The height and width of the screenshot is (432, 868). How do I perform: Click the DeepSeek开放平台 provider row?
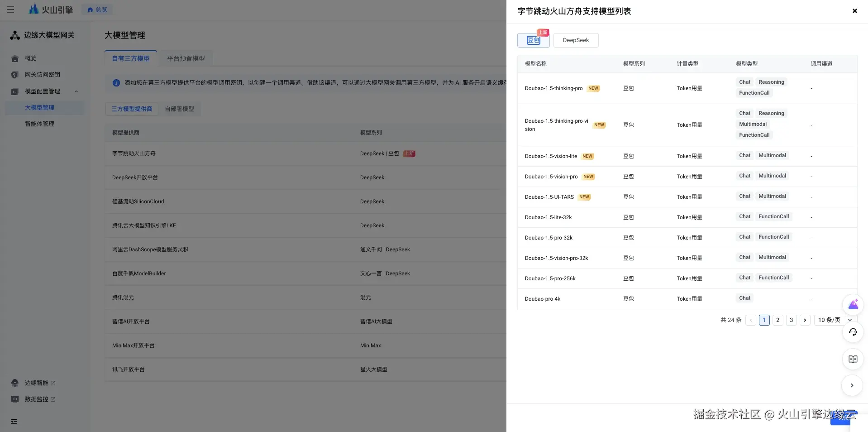point(305,178)
